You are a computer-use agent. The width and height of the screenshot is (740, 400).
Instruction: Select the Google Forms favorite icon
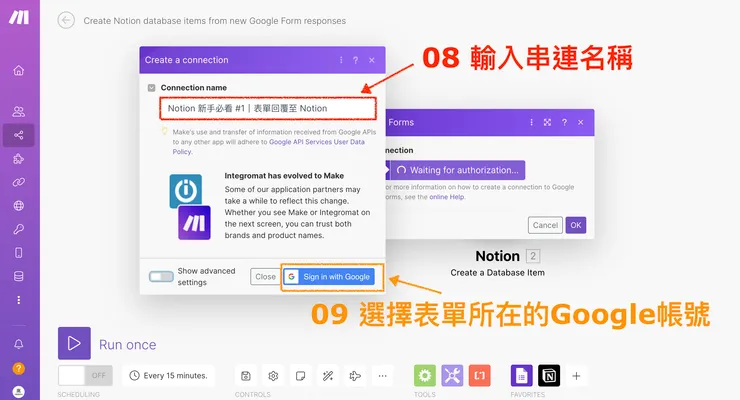tap(521, 375)
